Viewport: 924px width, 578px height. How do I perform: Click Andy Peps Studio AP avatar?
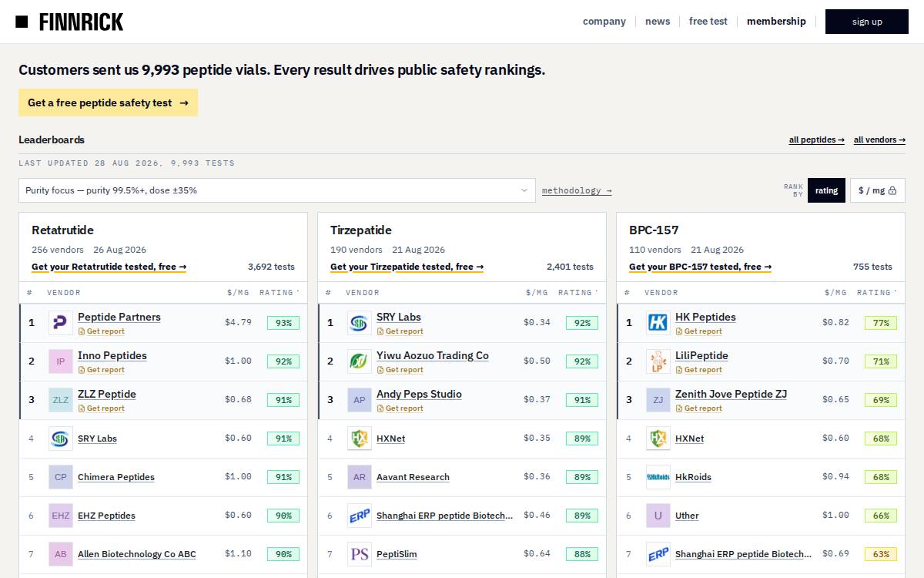[x=360, y=400]
